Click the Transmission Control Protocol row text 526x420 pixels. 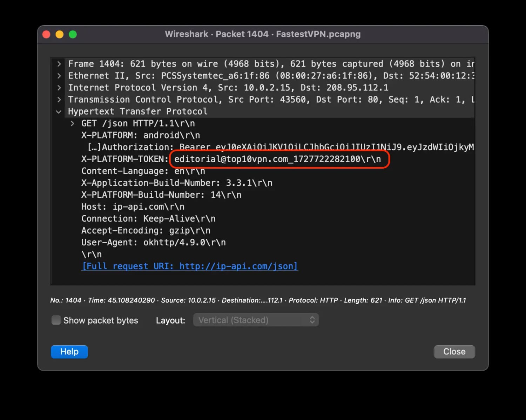(271, 100)
